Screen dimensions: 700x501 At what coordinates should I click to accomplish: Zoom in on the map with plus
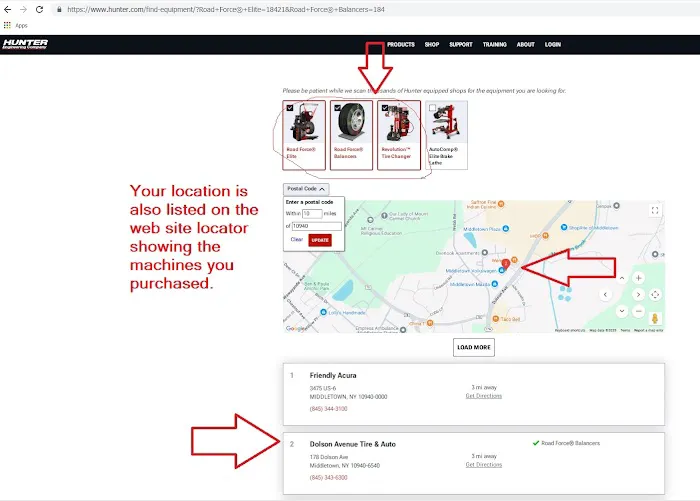[x=638, y=278]
